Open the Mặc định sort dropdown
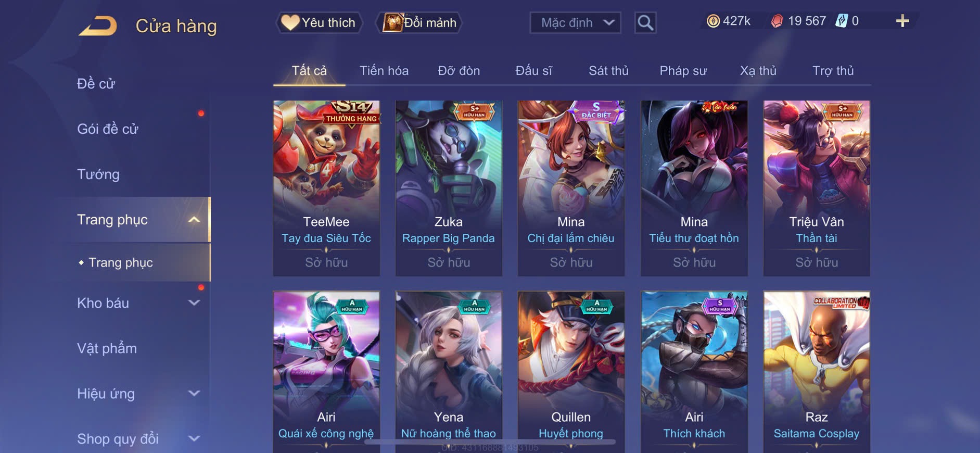The image size is (980, 453). coord(575,23)
